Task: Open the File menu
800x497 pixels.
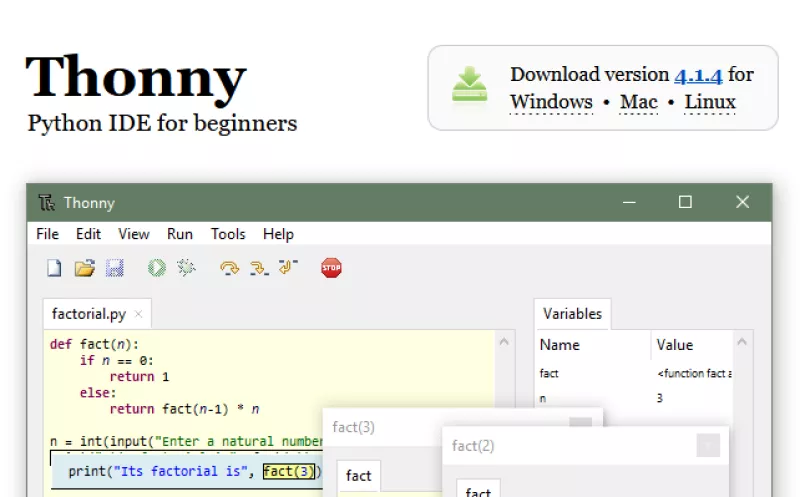Action: (47, 234)
